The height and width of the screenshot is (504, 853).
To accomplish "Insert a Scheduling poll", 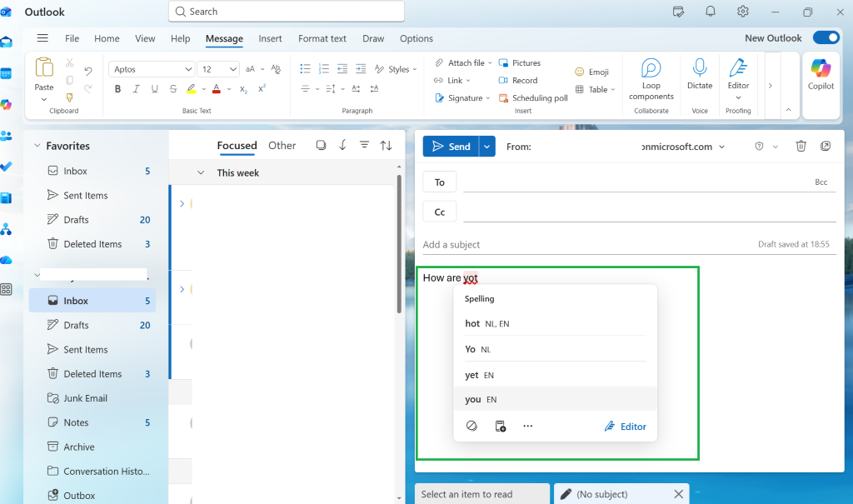I will click(x=533, y=98).
